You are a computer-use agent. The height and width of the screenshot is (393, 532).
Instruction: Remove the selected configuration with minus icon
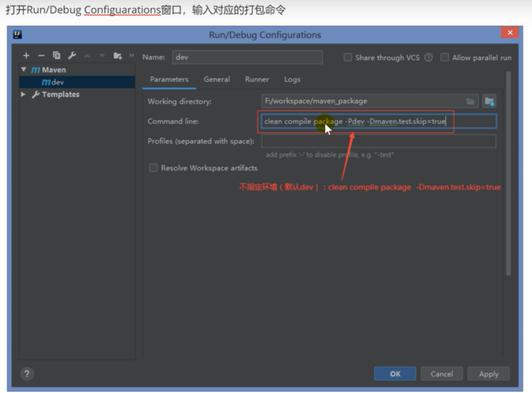click(x=41, y=55)
